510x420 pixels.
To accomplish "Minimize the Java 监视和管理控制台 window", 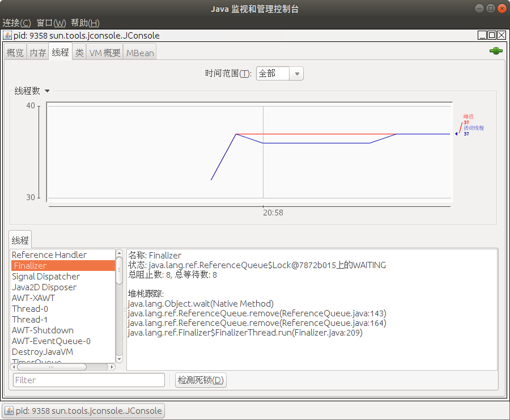I will [479, 9].
